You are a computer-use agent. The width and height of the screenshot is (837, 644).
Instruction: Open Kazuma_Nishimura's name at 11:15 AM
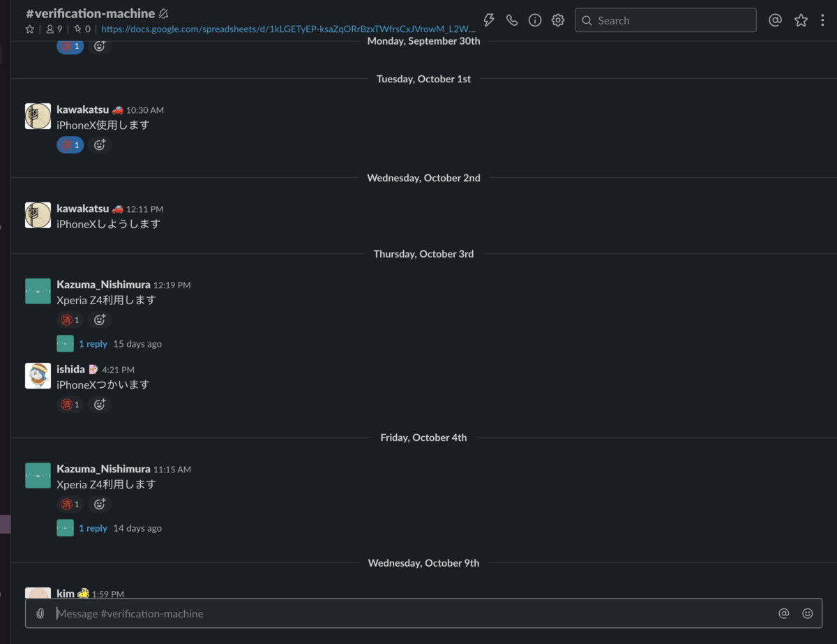(103, 469)
